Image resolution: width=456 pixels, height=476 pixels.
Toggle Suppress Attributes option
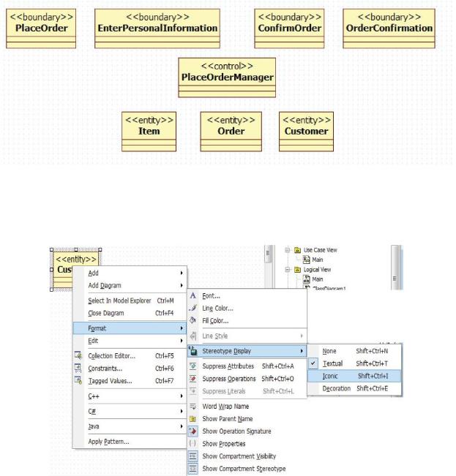(247, 366)
